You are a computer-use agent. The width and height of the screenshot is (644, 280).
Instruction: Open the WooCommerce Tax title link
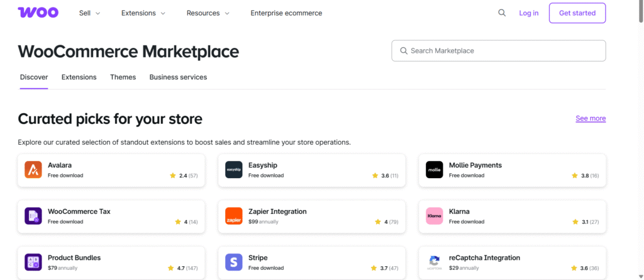tap(79, 212)
